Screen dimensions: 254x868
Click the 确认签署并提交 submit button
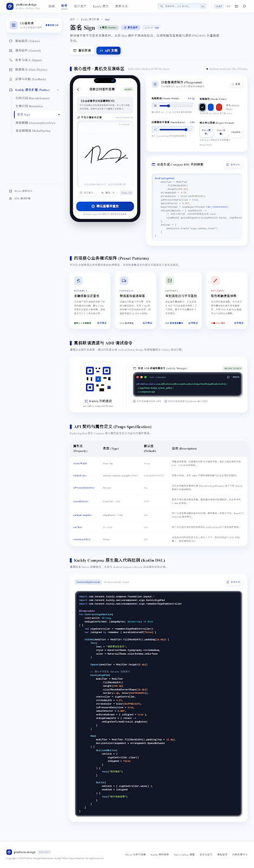(x=105, y=206)
